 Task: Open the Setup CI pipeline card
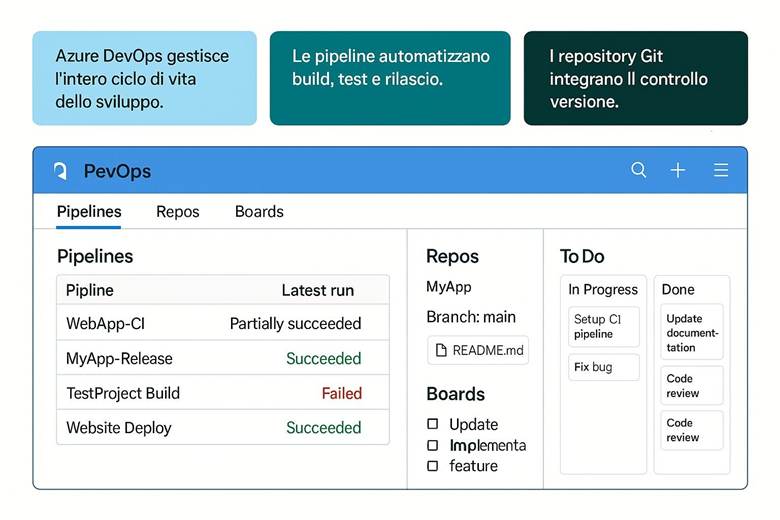tap(603, 326)
